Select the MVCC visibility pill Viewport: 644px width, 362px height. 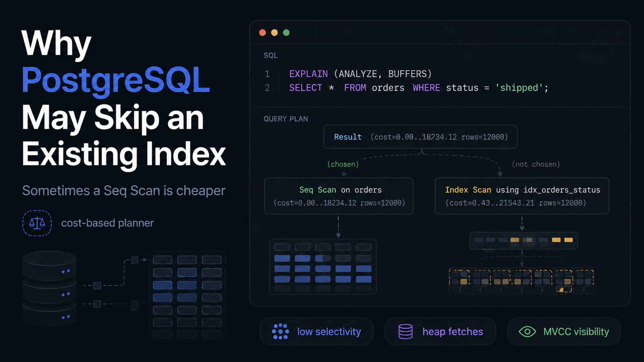click(564, 331)
